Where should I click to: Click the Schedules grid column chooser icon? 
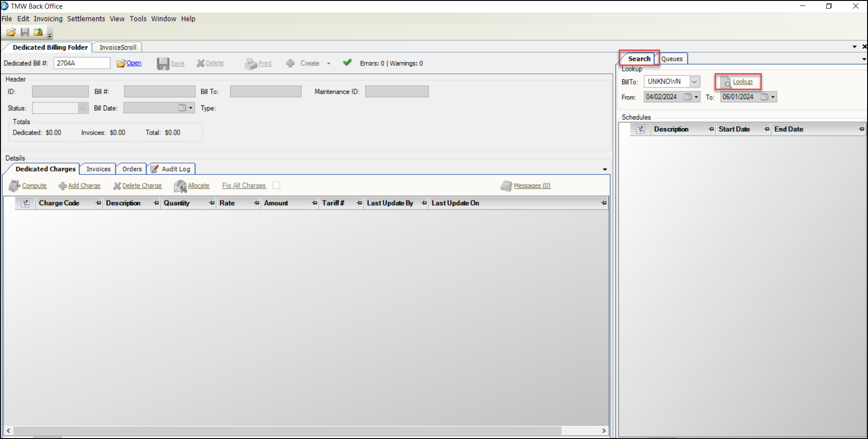(x=641, y=130)
